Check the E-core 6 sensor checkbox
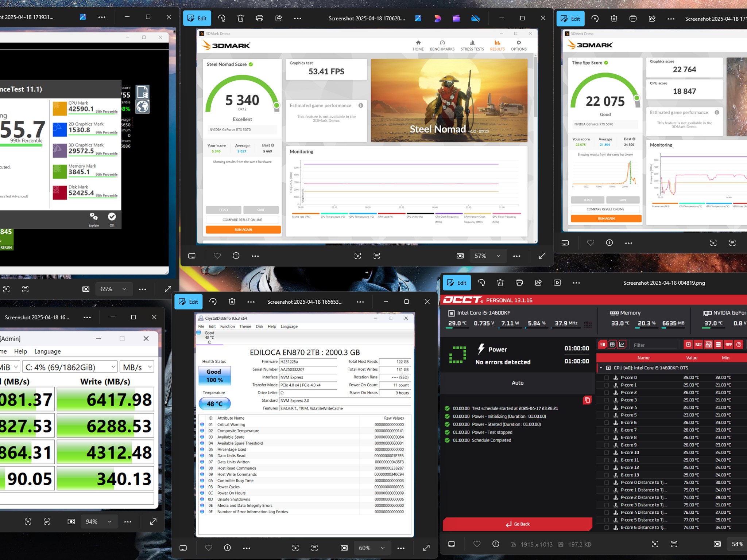 click(606, 423)
